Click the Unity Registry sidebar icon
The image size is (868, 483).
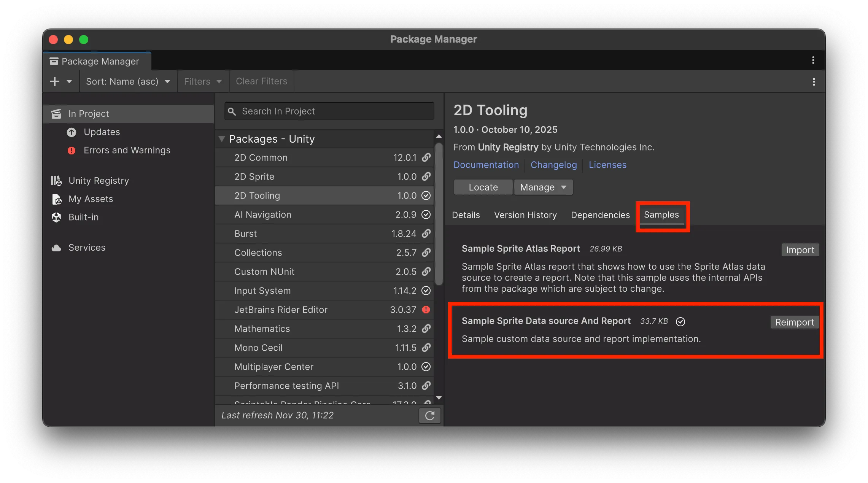[x=56, y=181]
